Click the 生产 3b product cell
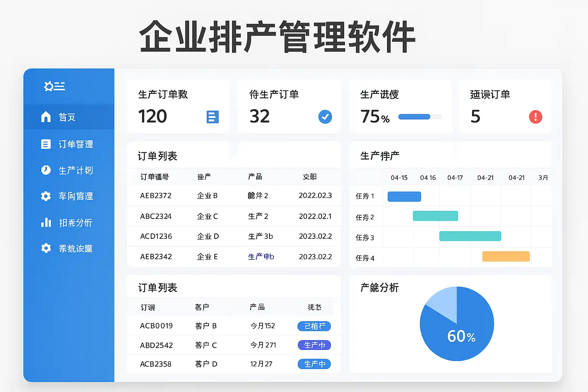This screenshot has width=588, height=392. [x=260, y=236]
